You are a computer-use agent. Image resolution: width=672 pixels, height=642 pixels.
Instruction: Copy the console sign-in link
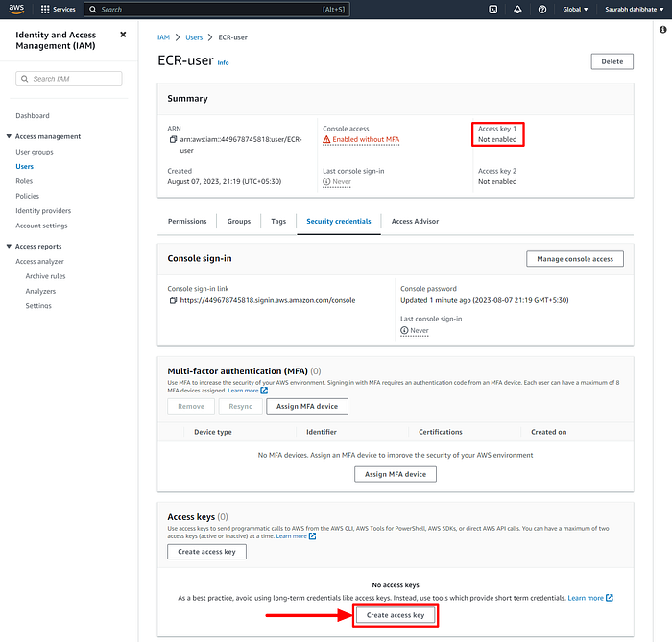(x=173, y=300)
